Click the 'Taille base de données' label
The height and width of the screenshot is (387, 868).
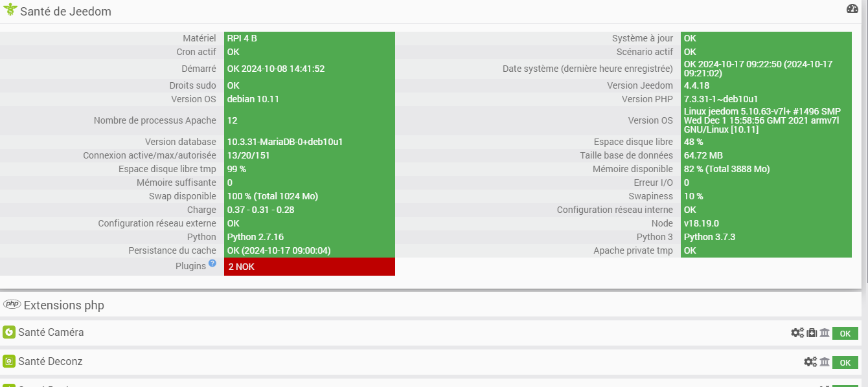pyautogui.click(x=627, y=155)
